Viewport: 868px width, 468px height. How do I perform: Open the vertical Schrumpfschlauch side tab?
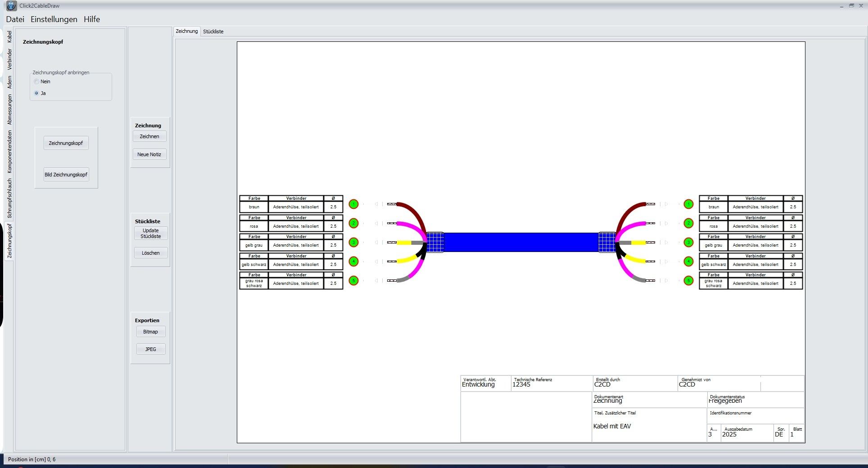(x=9, y=198)
